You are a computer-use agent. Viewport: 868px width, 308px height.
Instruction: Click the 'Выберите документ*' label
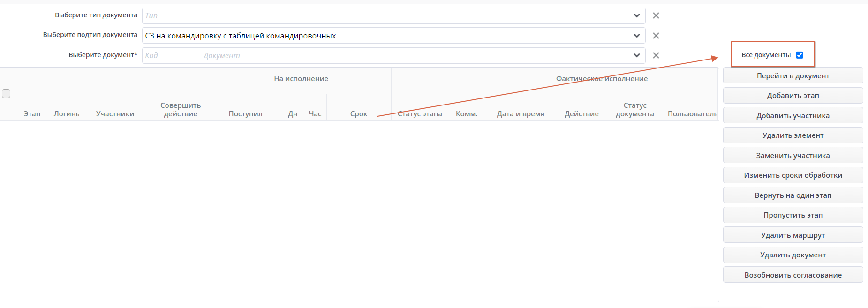click(103, 55)
